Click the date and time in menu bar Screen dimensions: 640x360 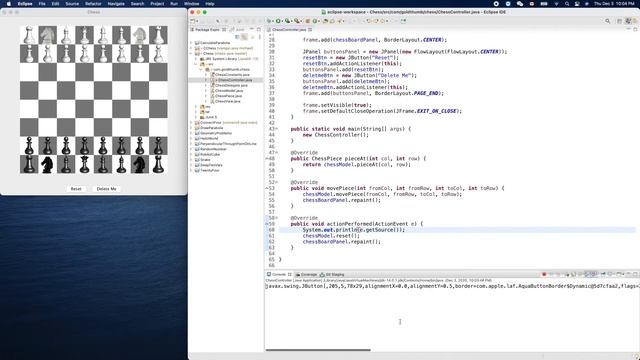615,4
